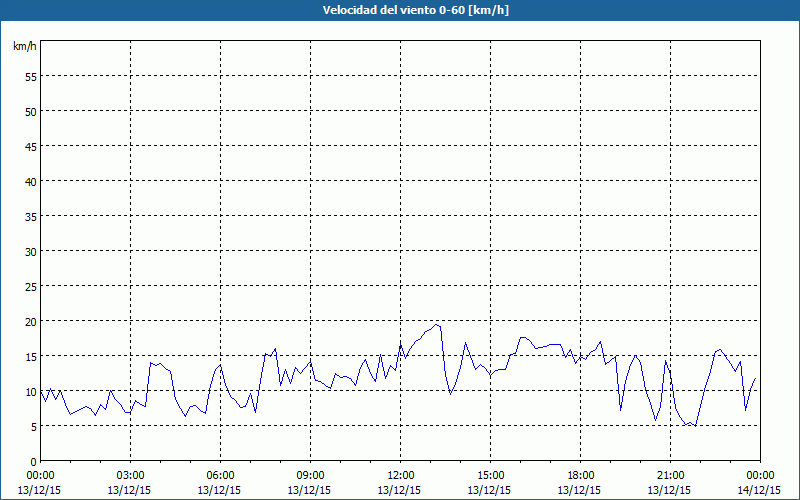Pick the 15:00 time label
The image size is (800, 500).
click(490, 476)
